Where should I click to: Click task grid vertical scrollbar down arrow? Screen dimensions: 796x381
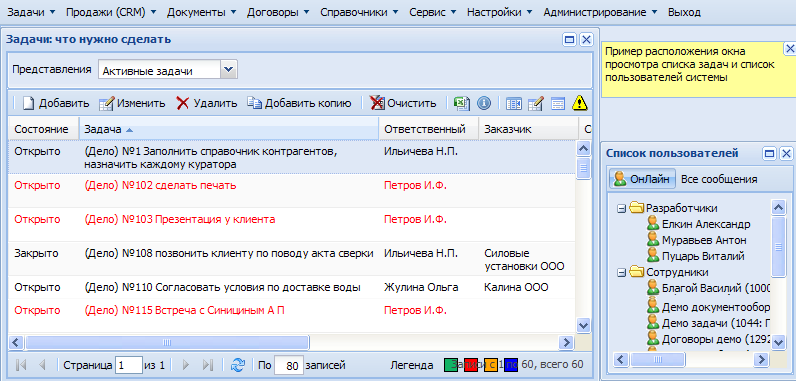coord(583,325)
